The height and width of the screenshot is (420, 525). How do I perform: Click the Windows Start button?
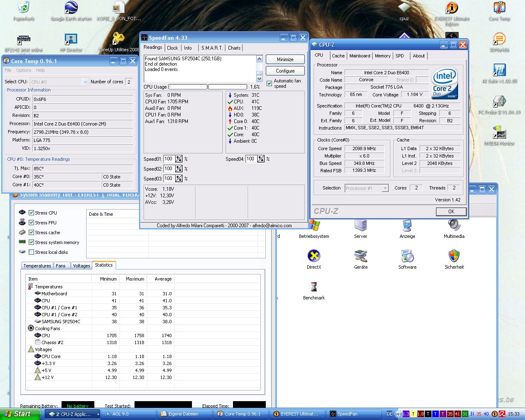point(20,414)
